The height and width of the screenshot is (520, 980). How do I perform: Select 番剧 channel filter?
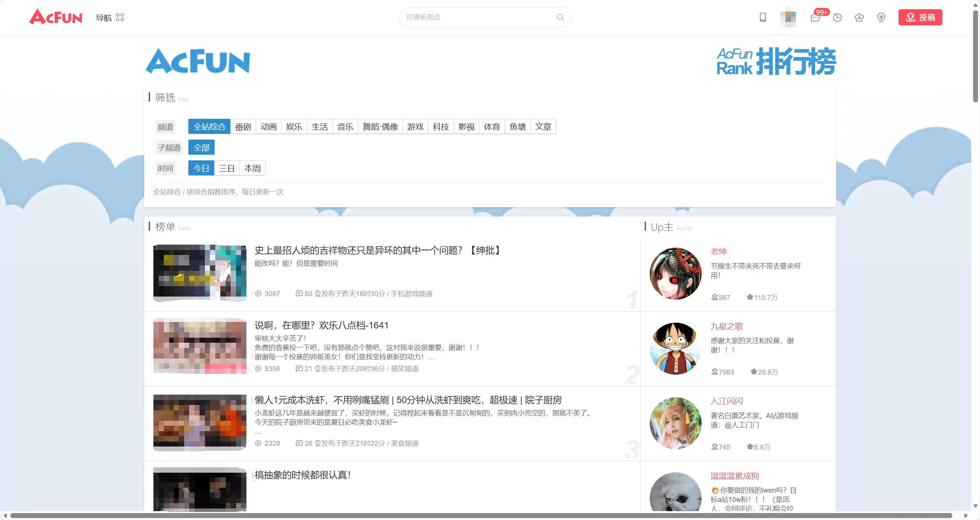tap(243, 127)
